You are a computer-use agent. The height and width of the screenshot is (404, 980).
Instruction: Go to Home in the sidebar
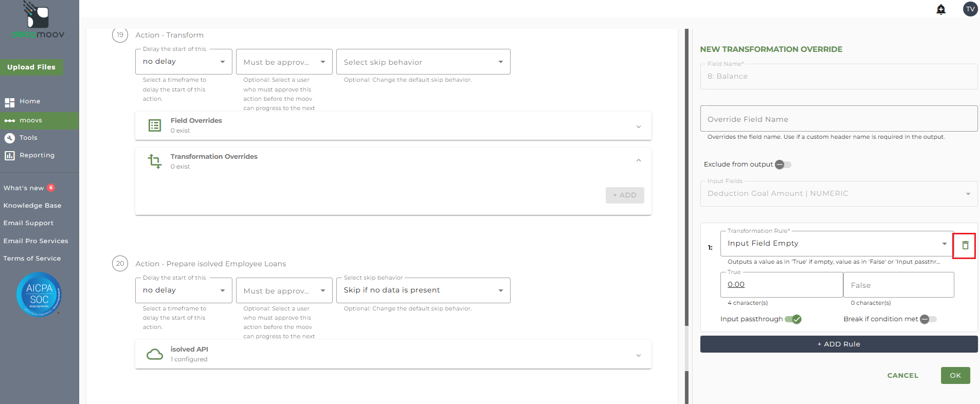click(30, 101)
